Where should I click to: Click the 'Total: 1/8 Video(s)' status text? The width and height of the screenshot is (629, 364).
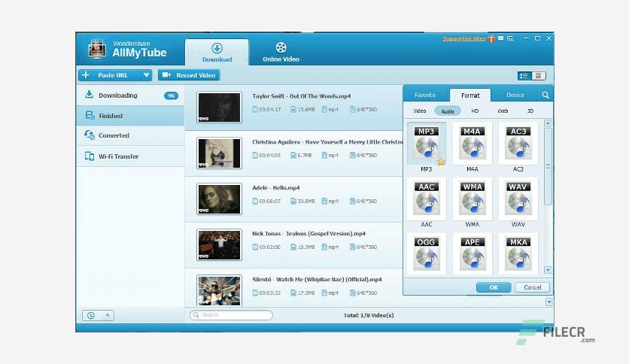click(369, 316)
